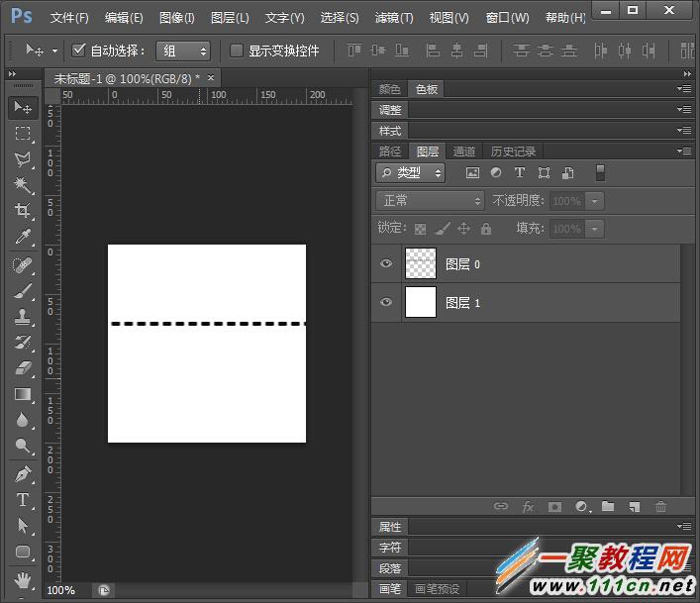Select the Gradient tool
The height and width of the screenshot is (603, 700).
pyautogui.click(x=23, y=394)
